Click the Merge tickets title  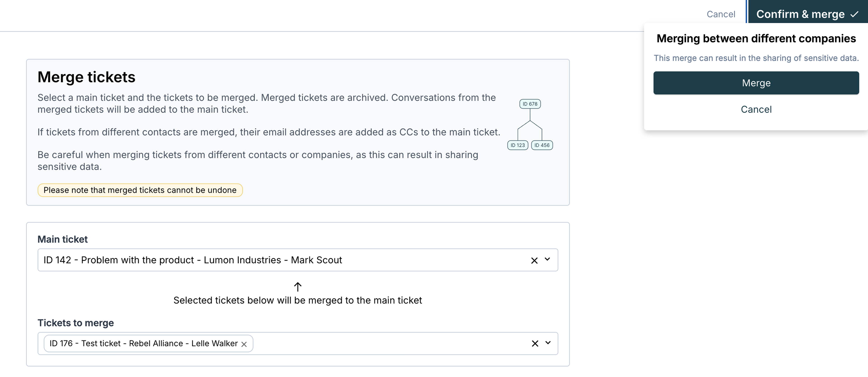(86, 77)
